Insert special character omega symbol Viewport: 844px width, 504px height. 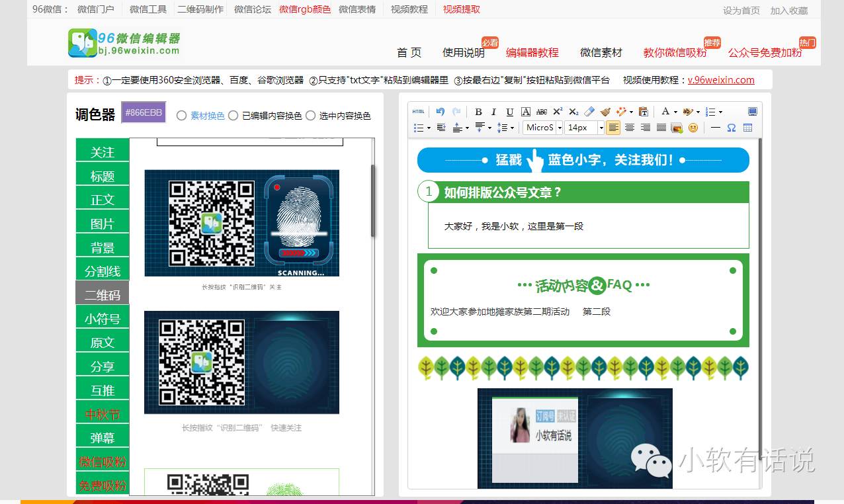[732, 128]
